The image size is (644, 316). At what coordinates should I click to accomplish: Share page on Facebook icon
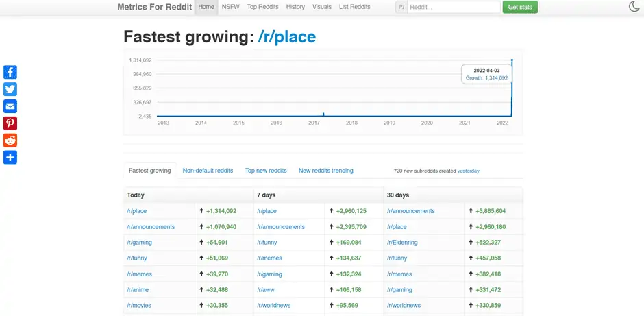[10, 72]
